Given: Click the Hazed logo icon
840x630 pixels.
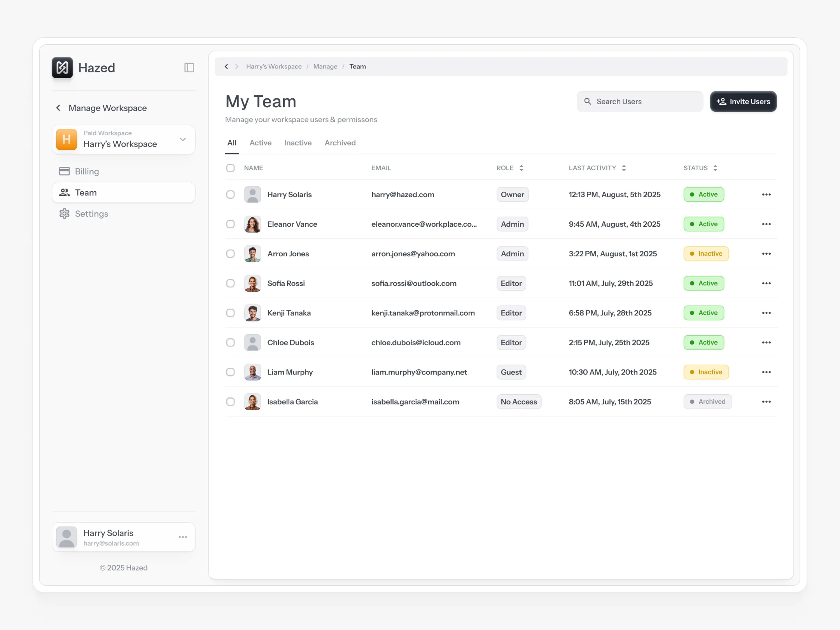Looking at the screenshot, I should coord(62,68).
